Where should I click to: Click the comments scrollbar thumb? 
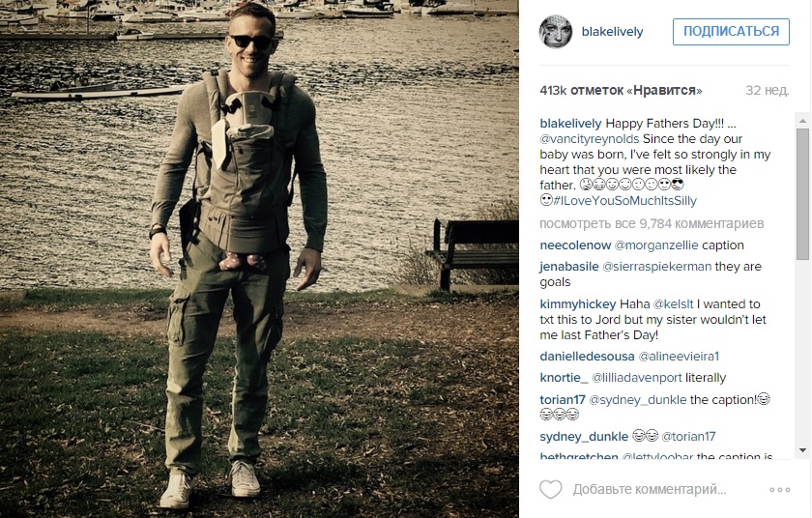(x=802, y=194)
